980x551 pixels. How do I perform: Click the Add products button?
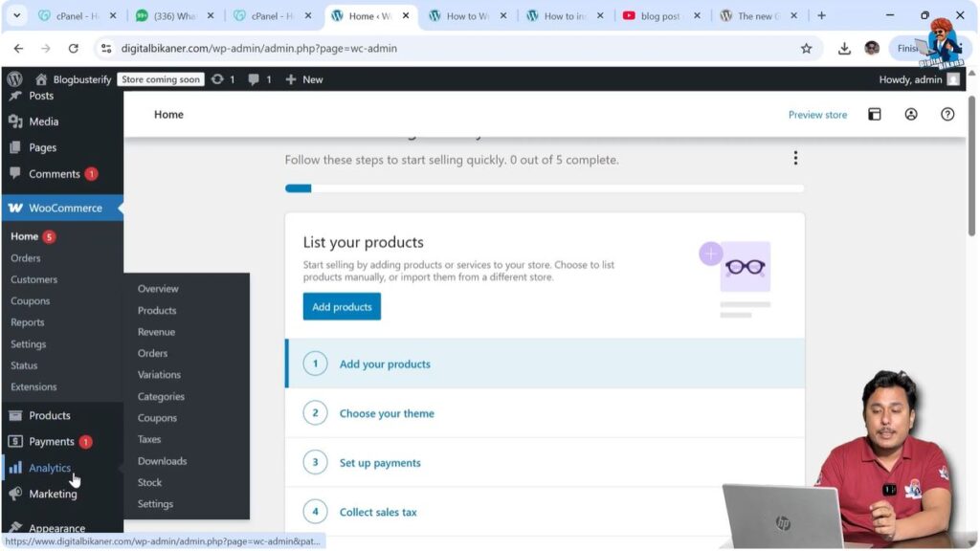point(341,306)
